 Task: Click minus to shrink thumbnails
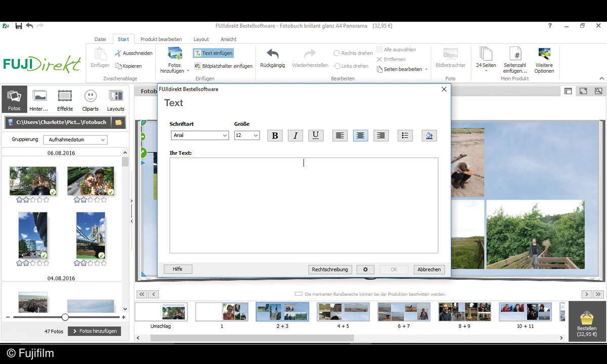(8, 317)
